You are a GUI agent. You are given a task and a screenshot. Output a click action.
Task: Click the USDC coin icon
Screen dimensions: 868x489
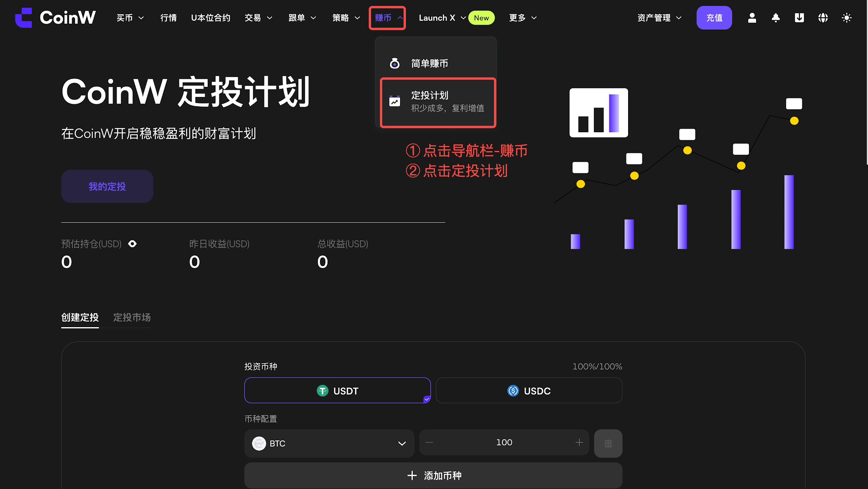click(x=513, y=391)
